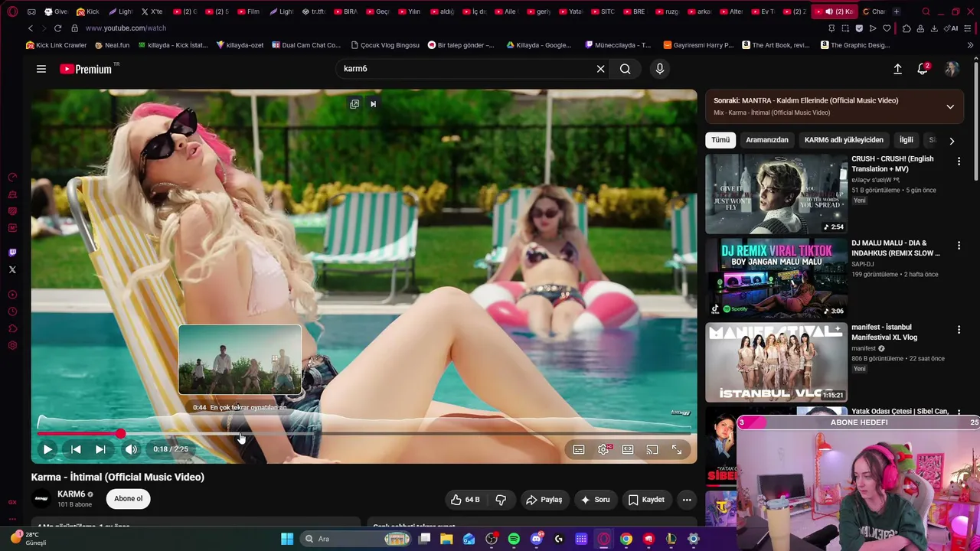
Task: Like the video (64 B)
Action: point(465,500)
